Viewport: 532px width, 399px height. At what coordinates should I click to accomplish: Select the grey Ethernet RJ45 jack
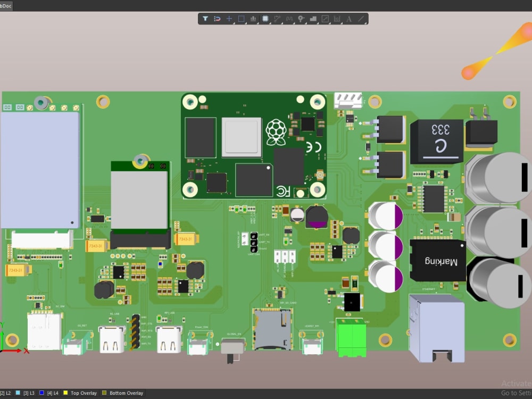tap(437, 328)
